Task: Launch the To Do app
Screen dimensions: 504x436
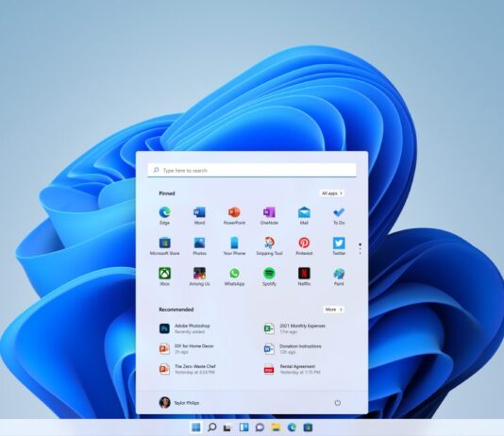Action: (339, 215)
